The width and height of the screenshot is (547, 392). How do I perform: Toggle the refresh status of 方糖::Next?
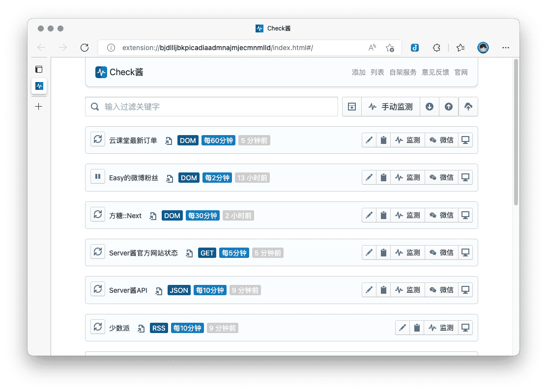coord(98,214)
